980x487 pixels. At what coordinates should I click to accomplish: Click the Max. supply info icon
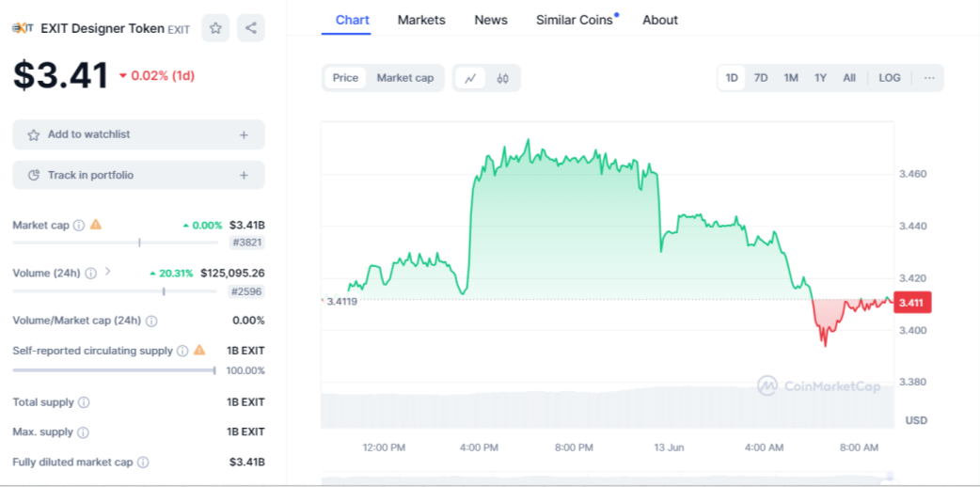[83, 432]
